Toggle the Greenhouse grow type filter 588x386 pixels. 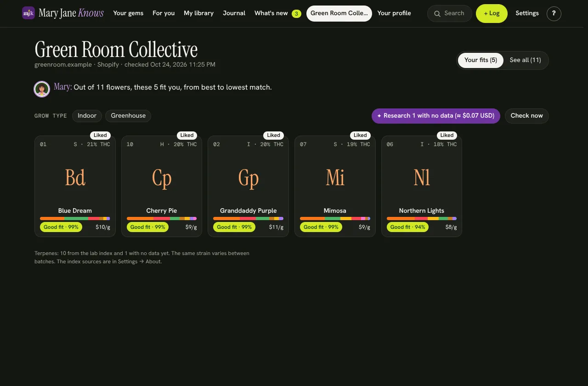pos(128,116)
